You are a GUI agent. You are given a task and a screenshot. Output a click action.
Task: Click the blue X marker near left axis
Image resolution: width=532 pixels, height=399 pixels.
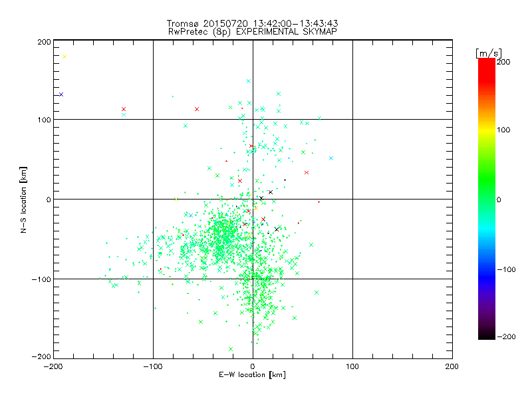tap(61, 94)
